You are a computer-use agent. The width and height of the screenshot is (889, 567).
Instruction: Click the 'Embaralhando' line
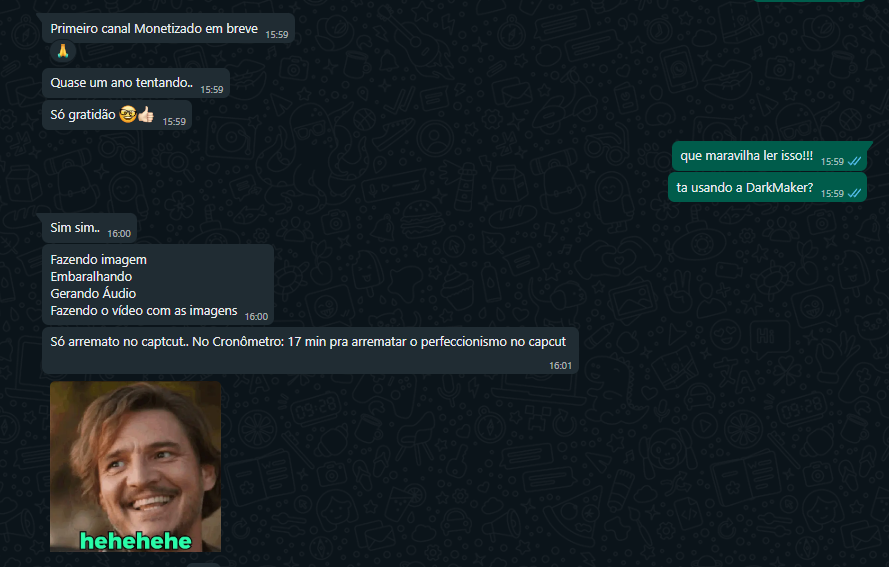point(91,277)
